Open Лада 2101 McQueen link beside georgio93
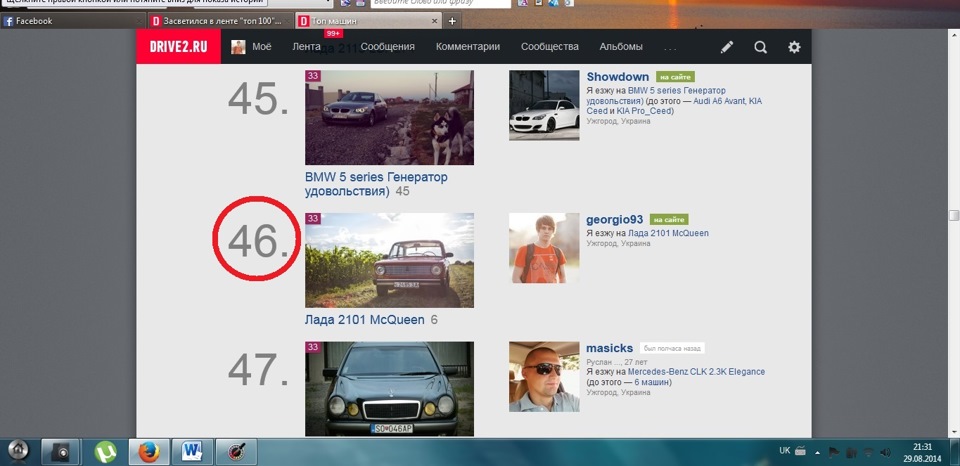The height and width of the screenshot is (466, 960). tap(668, 233)
